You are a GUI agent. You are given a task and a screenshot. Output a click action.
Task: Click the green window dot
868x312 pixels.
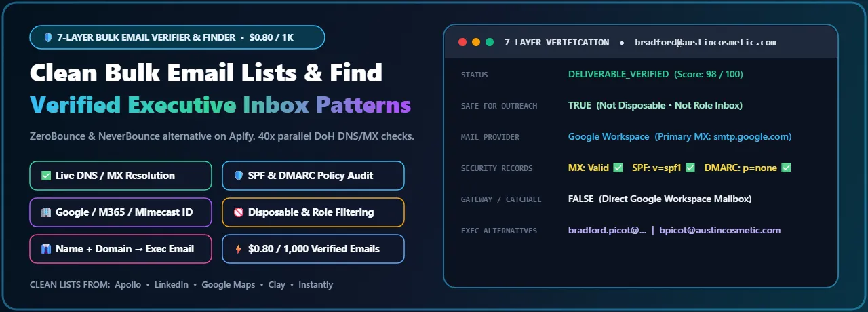pyautogui.click(x=490, y=42)
